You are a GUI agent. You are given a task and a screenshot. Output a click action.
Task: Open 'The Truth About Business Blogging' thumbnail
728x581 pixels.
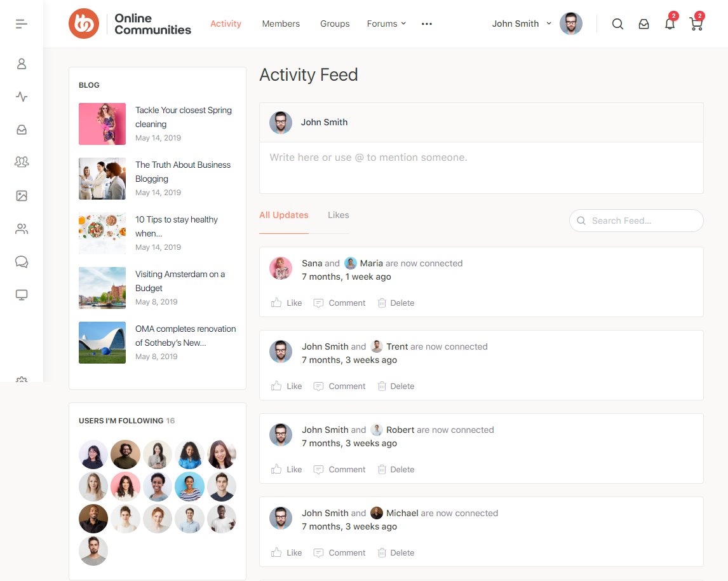click(x=102, y=179)
